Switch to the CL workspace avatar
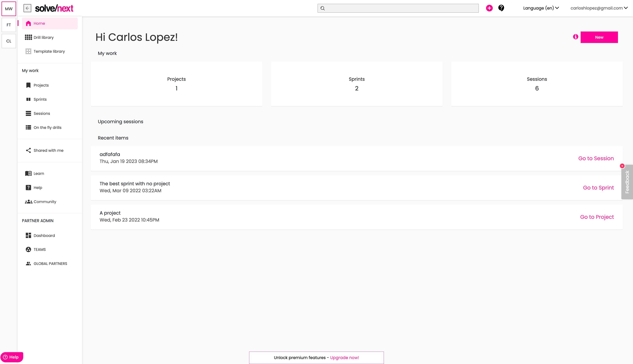 [x=8, y=41]
